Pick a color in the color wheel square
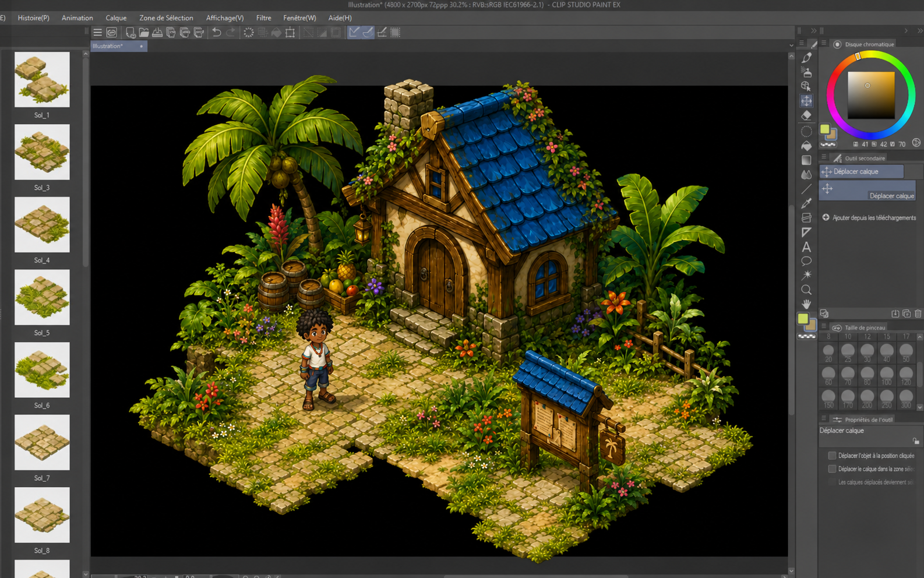The height and width of the screenshot is (578, 924). pos(871,95)
